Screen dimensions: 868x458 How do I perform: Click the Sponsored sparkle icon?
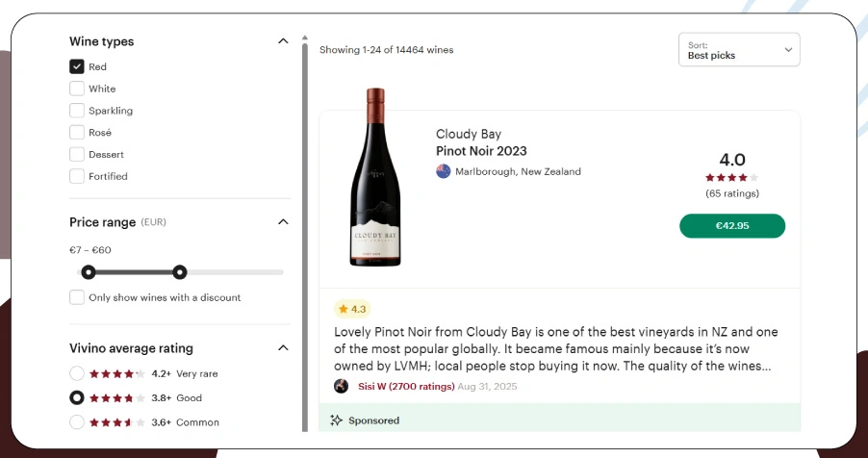point(336,420)
